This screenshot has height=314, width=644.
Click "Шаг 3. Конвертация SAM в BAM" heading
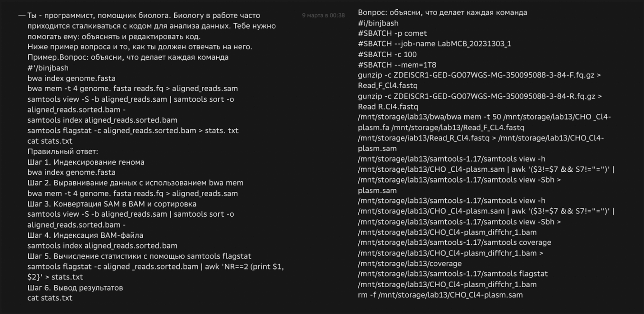pyautogui.click(x=112, y=204)
